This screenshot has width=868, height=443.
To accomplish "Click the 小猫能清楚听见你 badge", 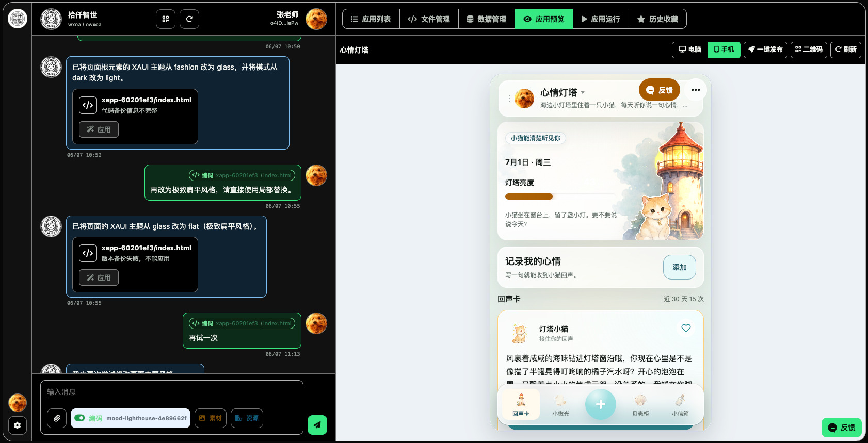I will [536, 138].
